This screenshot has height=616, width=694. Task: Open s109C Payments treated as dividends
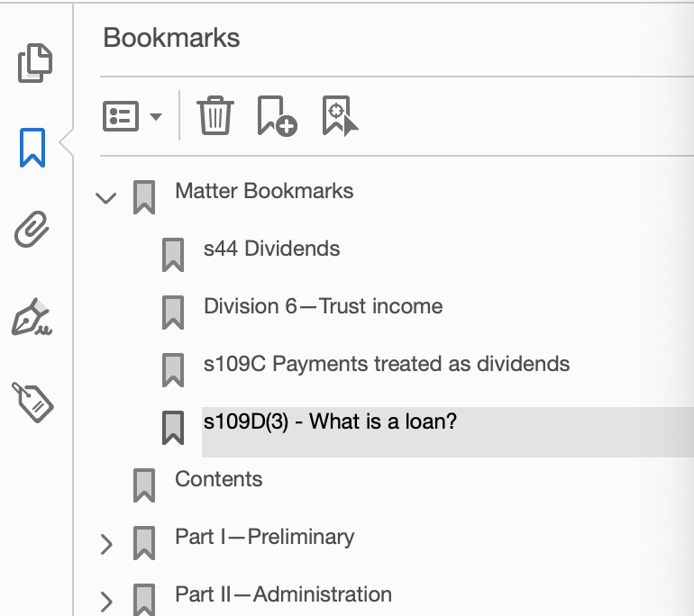(387, 364)
